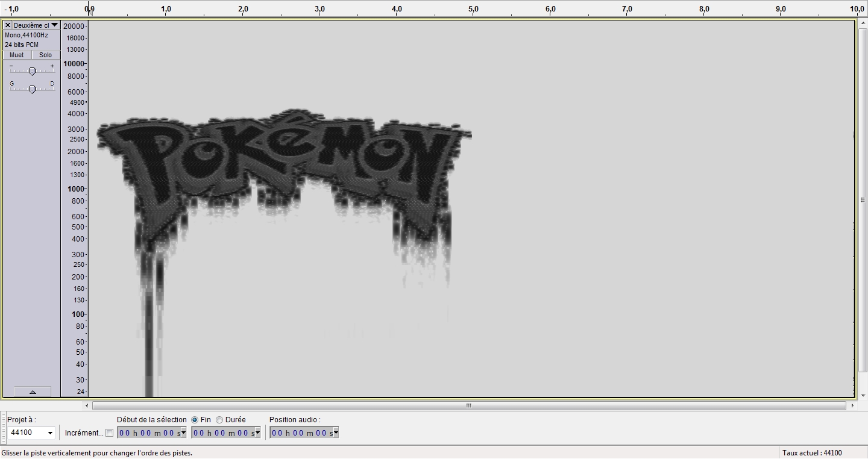Click the 10000 label on frequency scale
The image size is (868, 459).
click(x=74, y=64)
